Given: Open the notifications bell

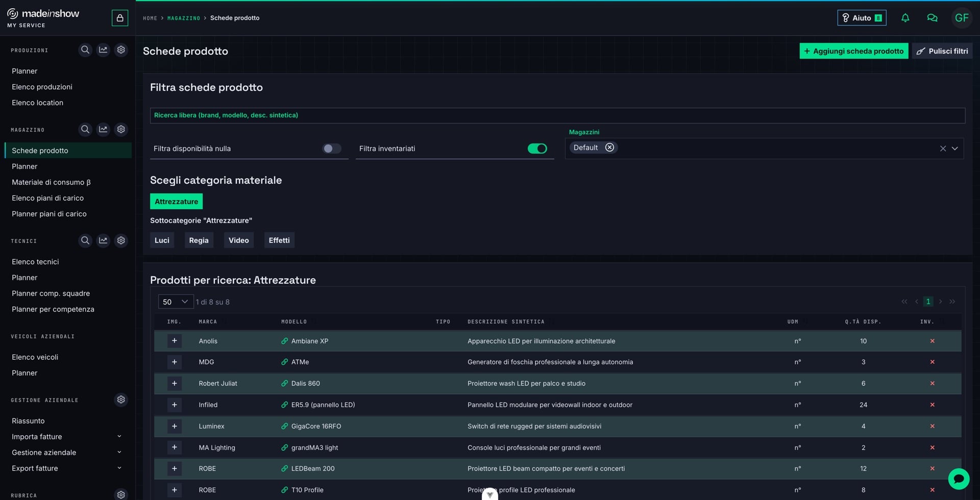Looking at the screenshot, I should (x=905, y=18).
